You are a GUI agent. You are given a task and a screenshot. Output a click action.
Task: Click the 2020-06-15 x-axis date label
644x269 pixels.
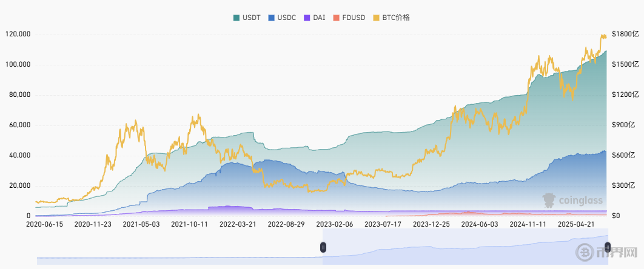45,224
